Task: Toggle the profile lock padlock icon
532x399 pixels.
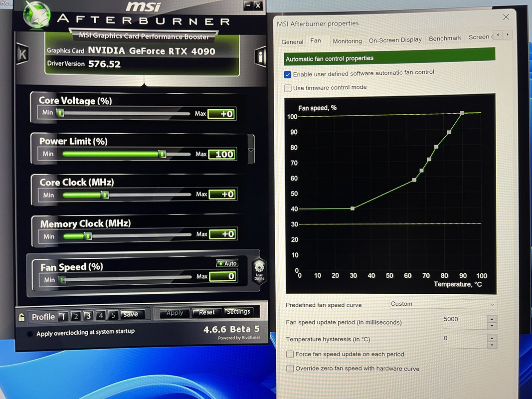Action: (21, 317)
